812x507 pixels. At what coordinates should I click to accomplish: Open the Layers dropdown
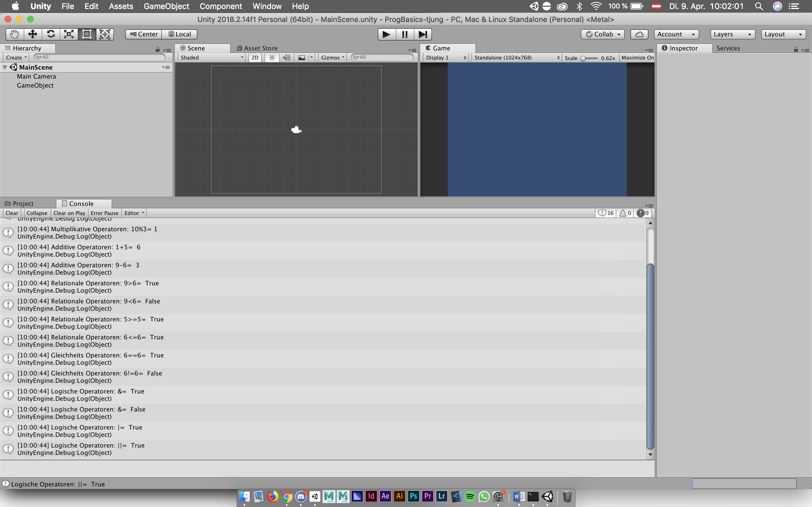click(732, 34)
